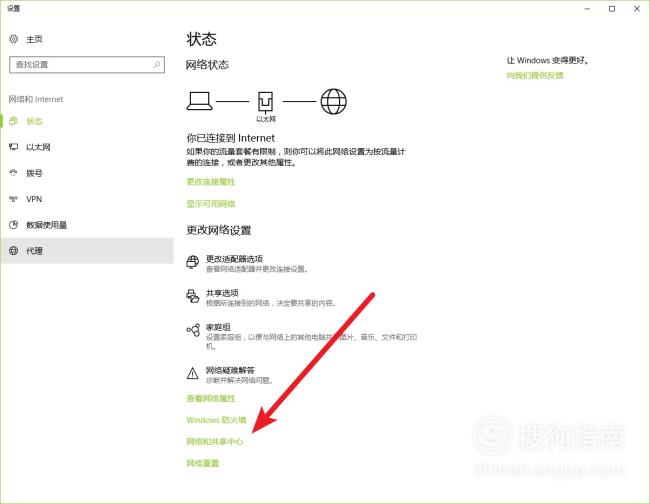Click the 更改网络设置 heading

coord(218,230)
